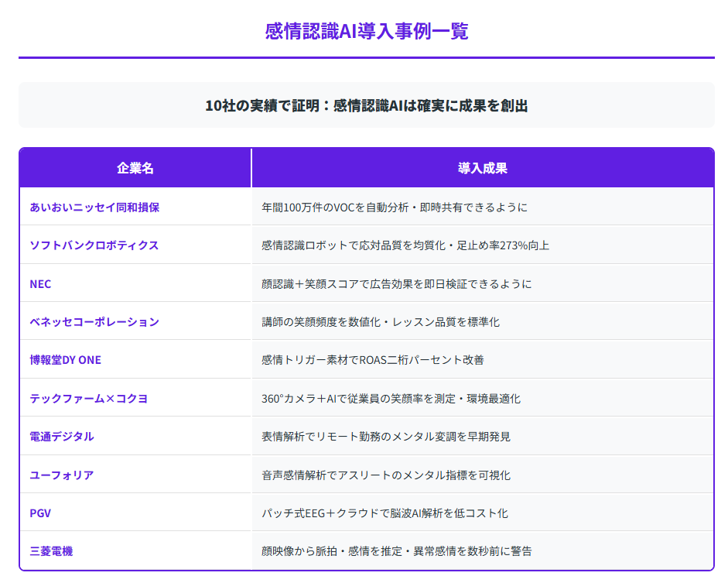
Task: Open the 電通デジタル company entry
Action: (x=62, y=437)
